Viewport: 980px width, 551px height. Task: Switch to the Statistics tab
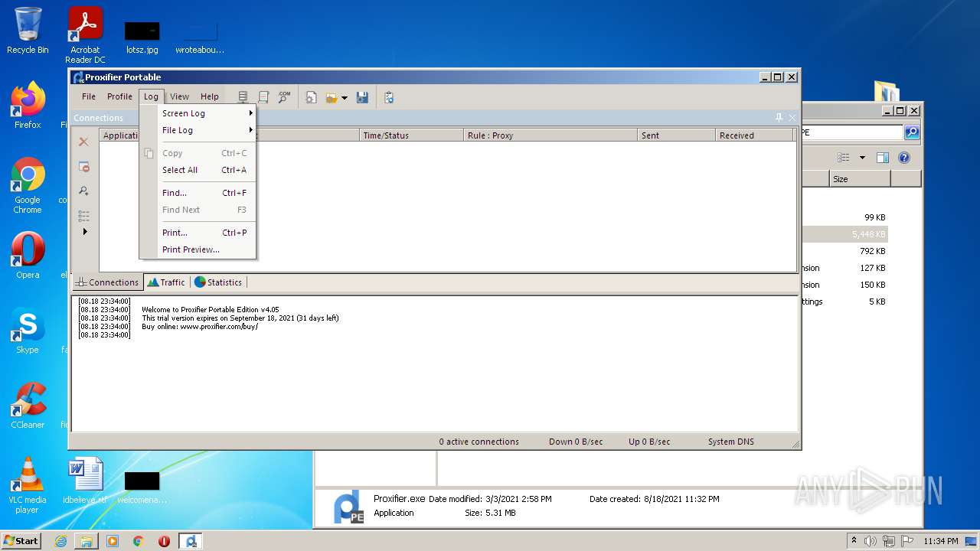[x=218, y=282]
